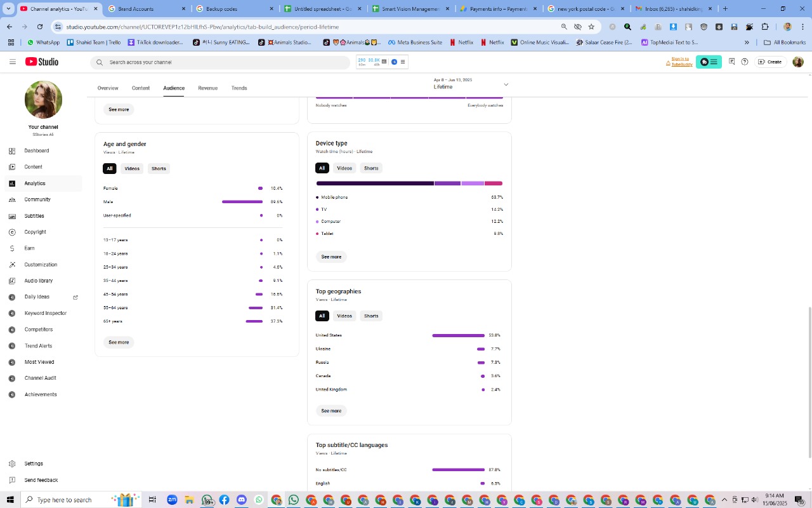Open the browser tab search dropdown

point(9,9)
